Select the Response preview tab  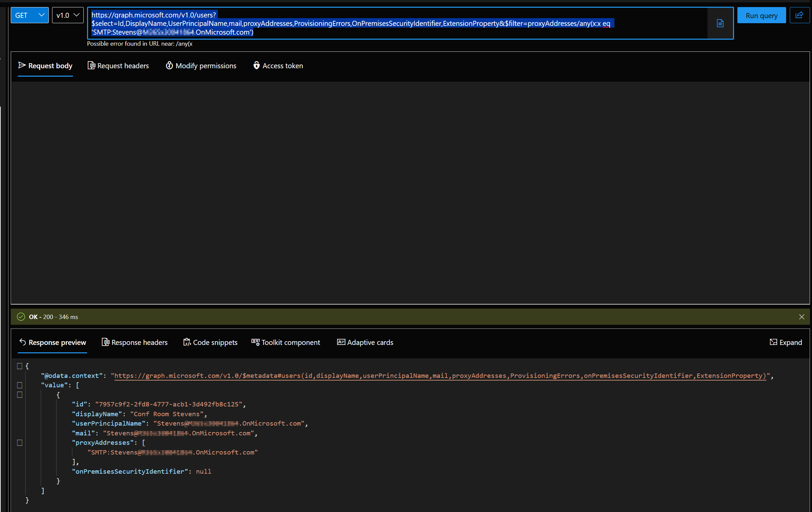[52, 343]
